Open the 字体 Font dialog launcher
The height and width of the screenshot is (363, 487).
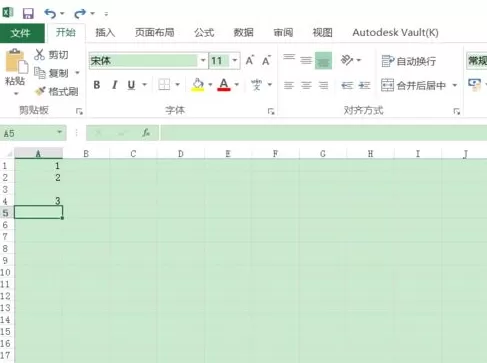click(271, 111)
